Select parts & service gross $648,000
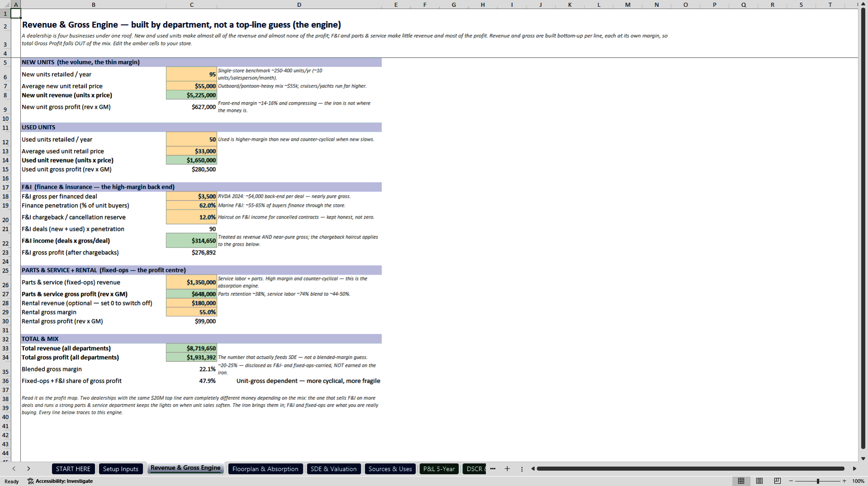Screen dimensions: 868x486 (x=192, y=294)
